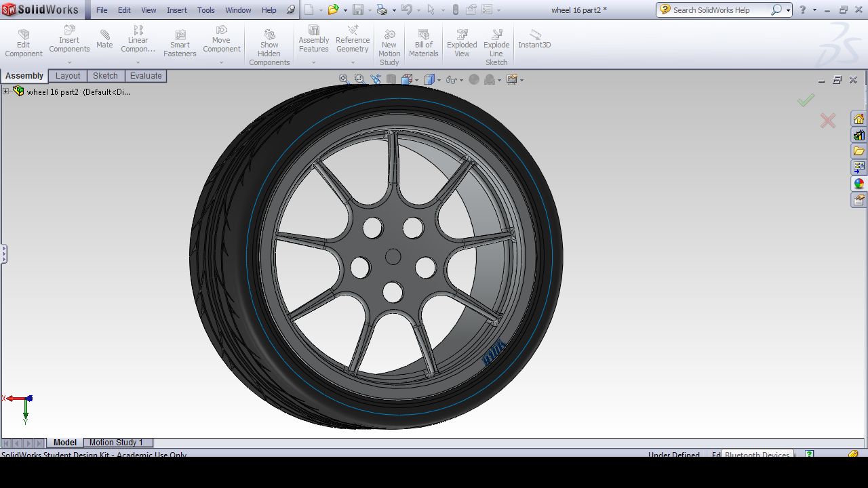Cancel with the red X in viewport corner
The height and width of the screenshot is (488, 868).
pyautogui.click(x=827, y=121)
